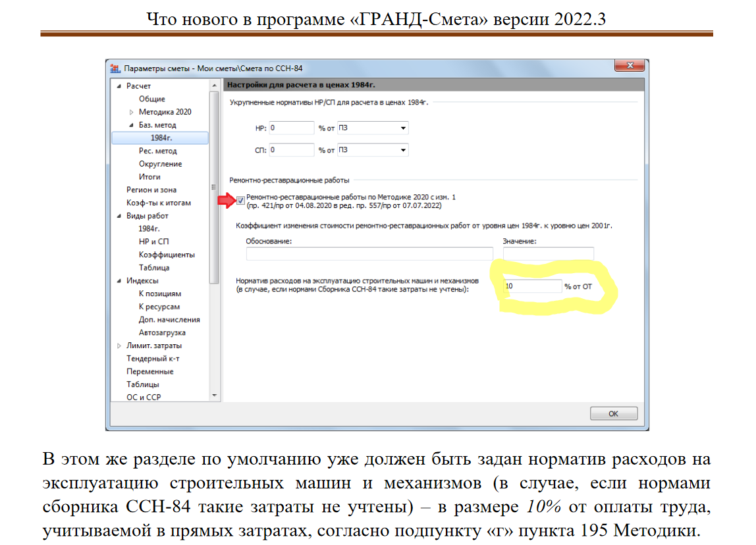Select Лимит. затраты tree item
Screen dimensions: 756x545
pos(154,346)
